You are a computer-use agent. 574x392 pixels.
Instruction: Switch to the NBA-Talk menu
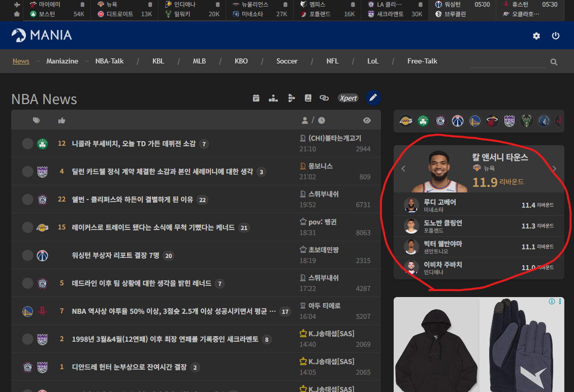point(109,61)
